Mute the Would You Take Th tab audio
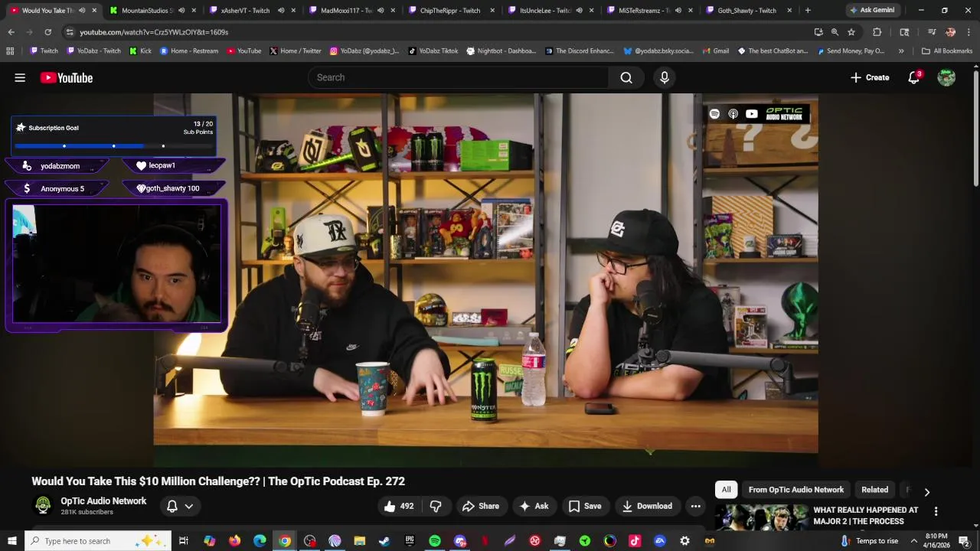This screenshot has width=980, height=551. [82, 11]
